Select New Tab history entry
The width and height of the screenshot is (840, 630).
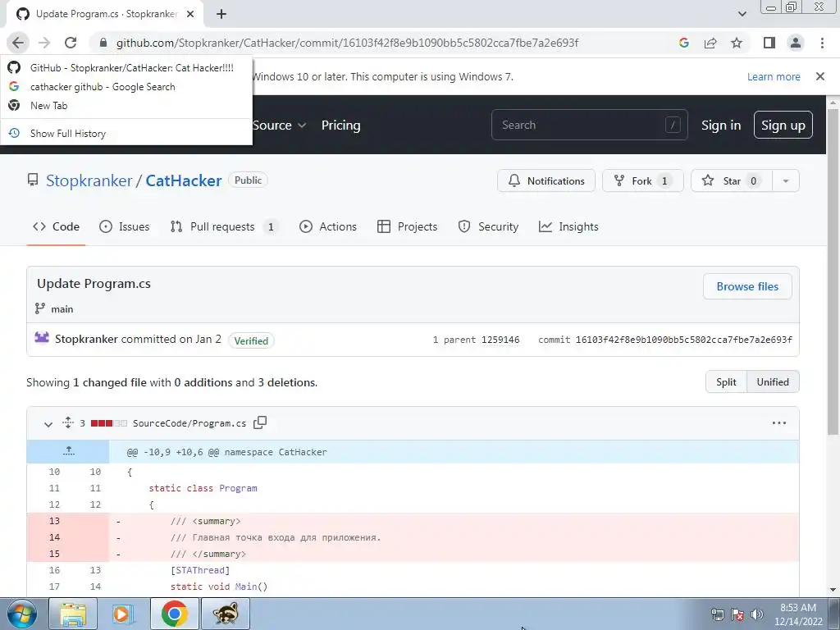[126, 106]
